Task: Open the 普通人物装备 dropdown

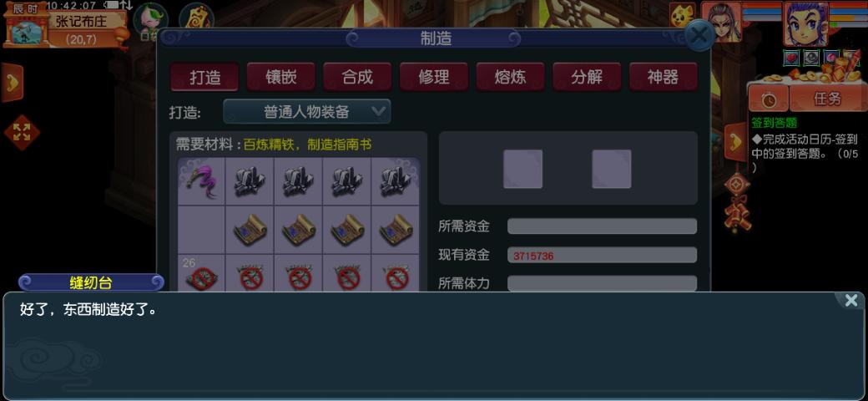Action: tap(306, 111)
